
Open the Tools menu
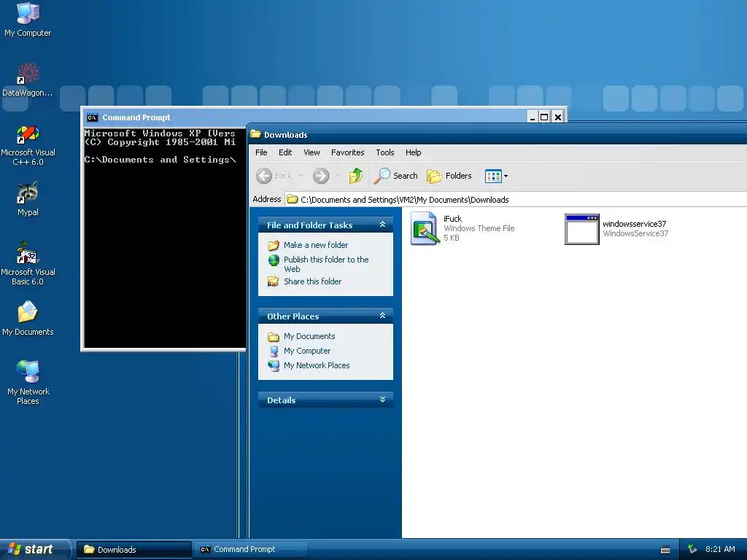point(385,152)
